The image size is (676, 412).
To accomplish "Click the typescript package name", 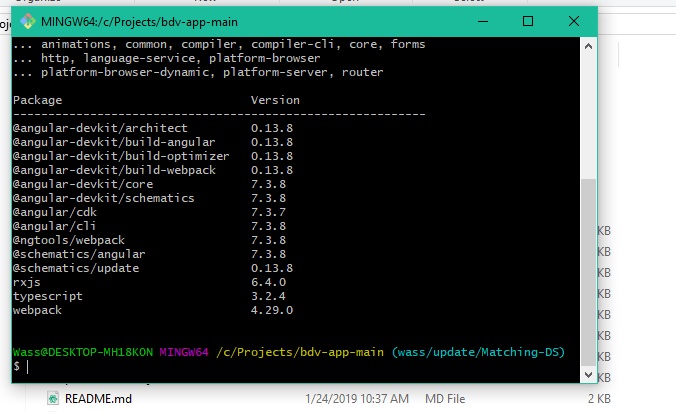I will (x=47, y=296).
